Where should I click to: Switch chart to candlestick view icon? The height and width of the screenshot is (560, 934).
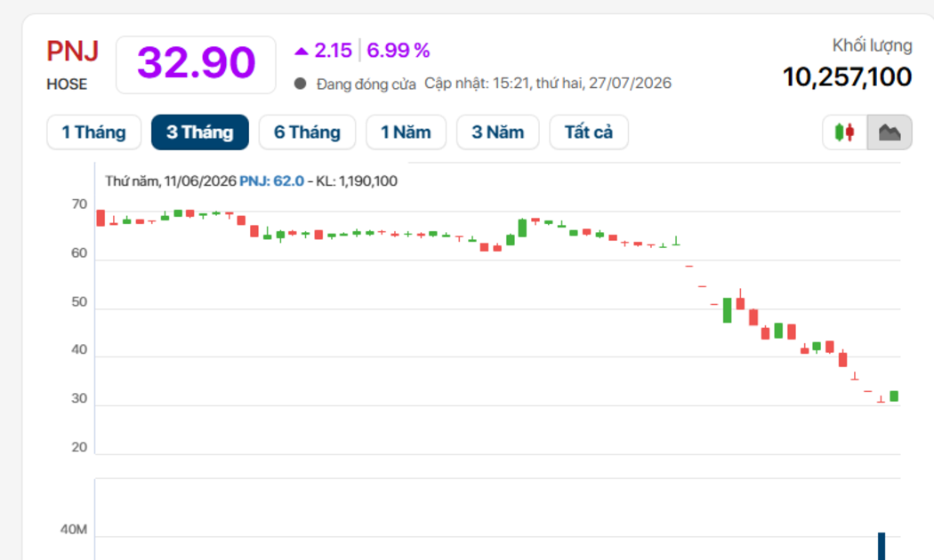[845, 132]
